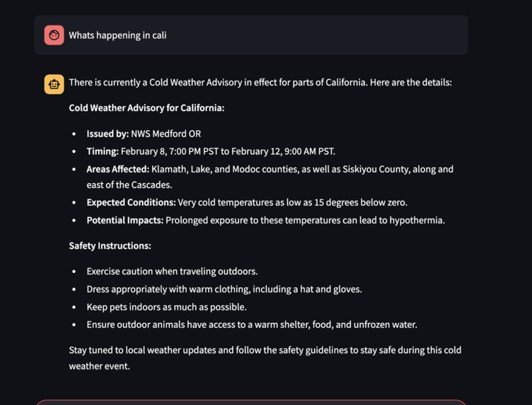
Task: Click the 'Potential Impacts:' bold label
Action: pyautogui.click(x=125, y=221)
